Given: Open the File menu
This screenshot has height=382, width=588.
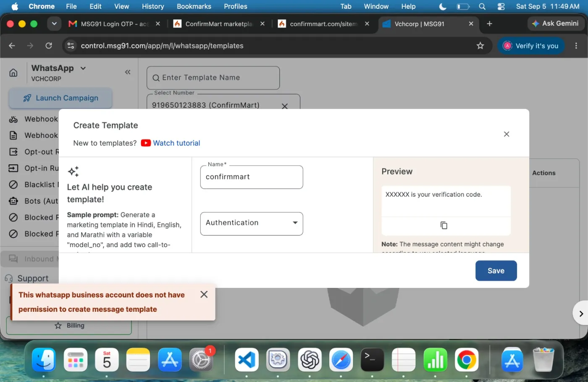Looking at the screenshot, I should (x=71, y=6).
